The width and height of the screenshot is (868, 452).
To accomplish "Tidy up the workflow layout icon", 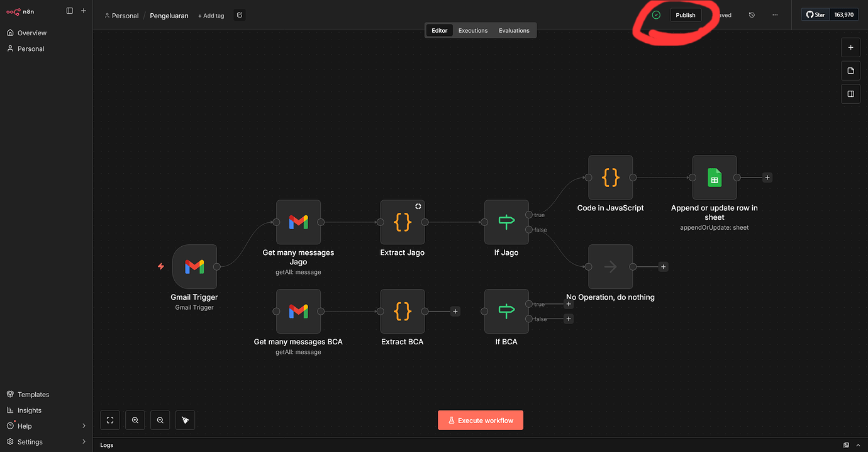I will [x=186, y=420].
